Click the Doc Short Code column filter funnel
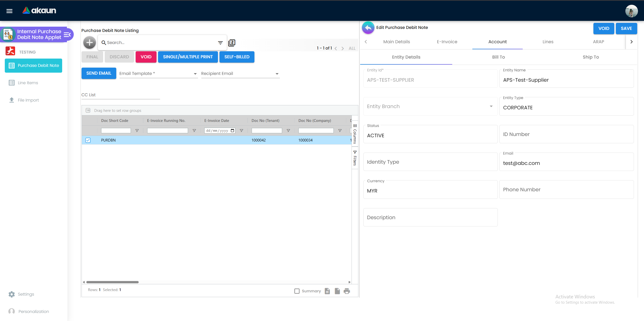 [x=137, y=130]
